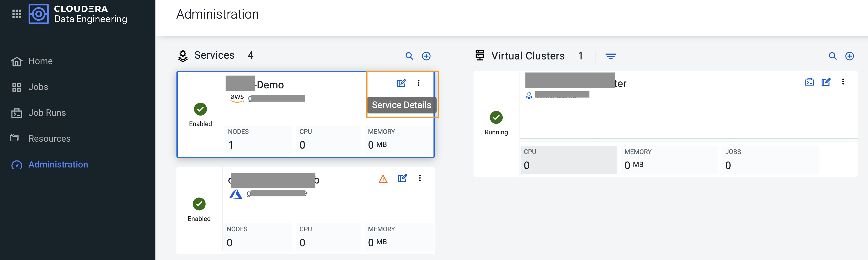Create a virtual cluster with plus icon
The width and height of the screenshot is (868, 260).
click(x=849, y=56)
